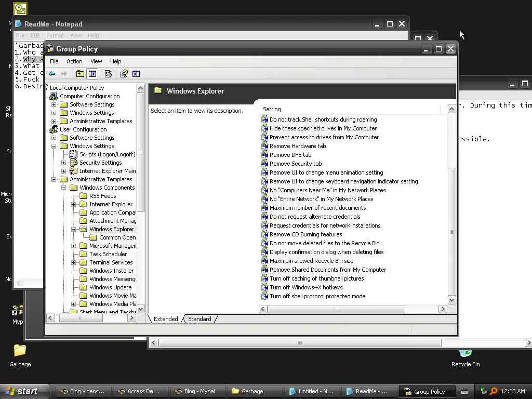This screenshot has height=399, width=532.
Task: Click the Windows Update folder icon
Action: point(83,287)
